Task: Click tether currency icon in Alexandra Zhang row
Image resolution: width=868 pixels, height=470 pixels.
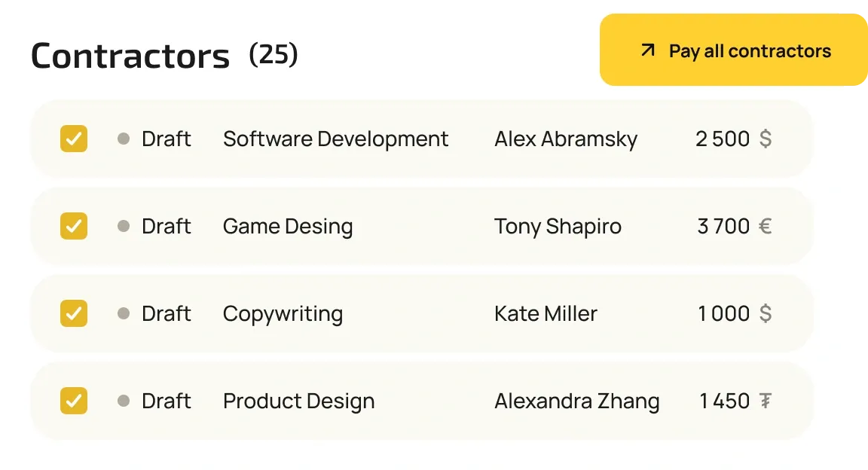Action: [765, 401]
